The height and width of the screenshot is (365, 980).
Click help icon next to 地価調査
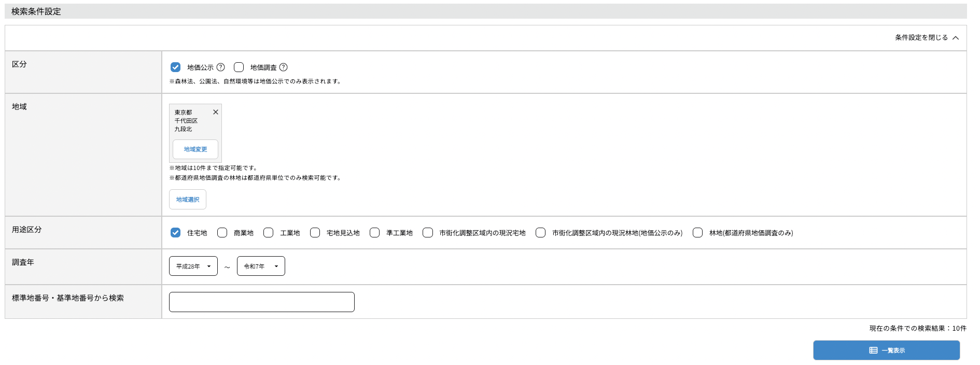tap(284, 67)
